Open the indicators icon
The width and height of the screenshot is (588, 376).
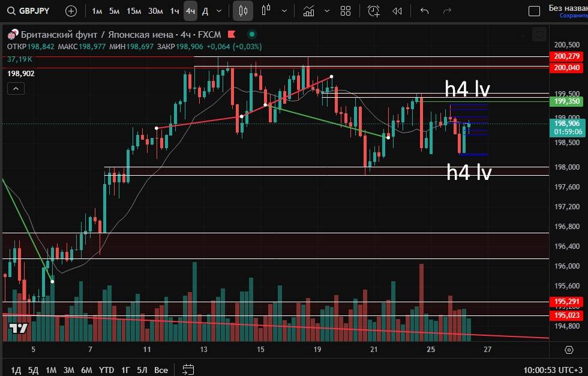coord(308,11)
